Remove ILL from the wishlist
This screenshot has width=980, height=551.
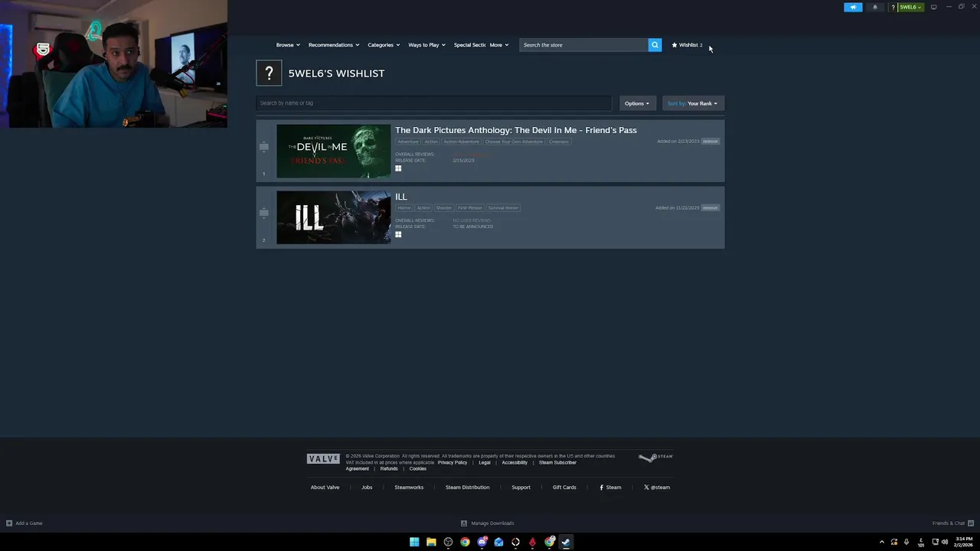(710, 208)
